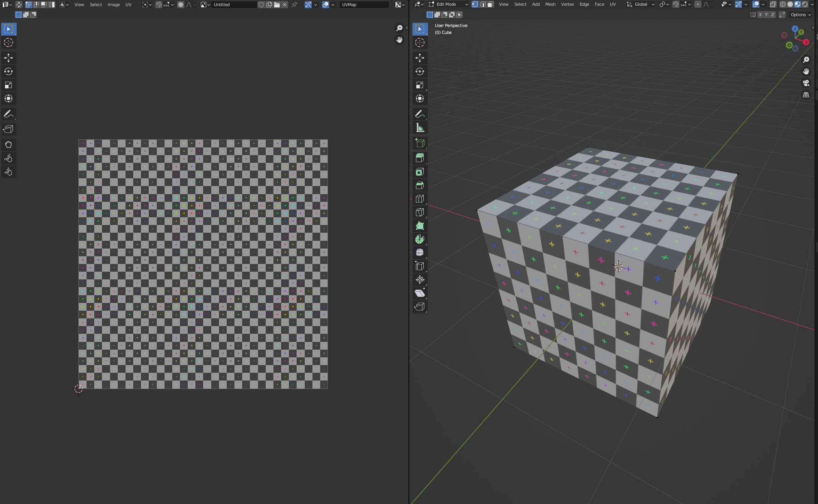
Task: Toggle camera view button
Action: (806, 83)
